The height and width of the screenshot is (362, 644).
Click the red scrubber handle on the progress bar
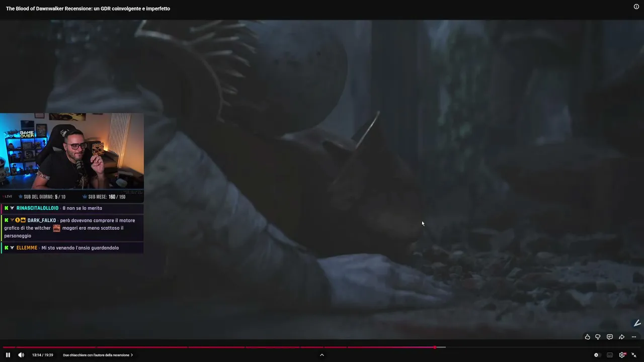point(435,347)
